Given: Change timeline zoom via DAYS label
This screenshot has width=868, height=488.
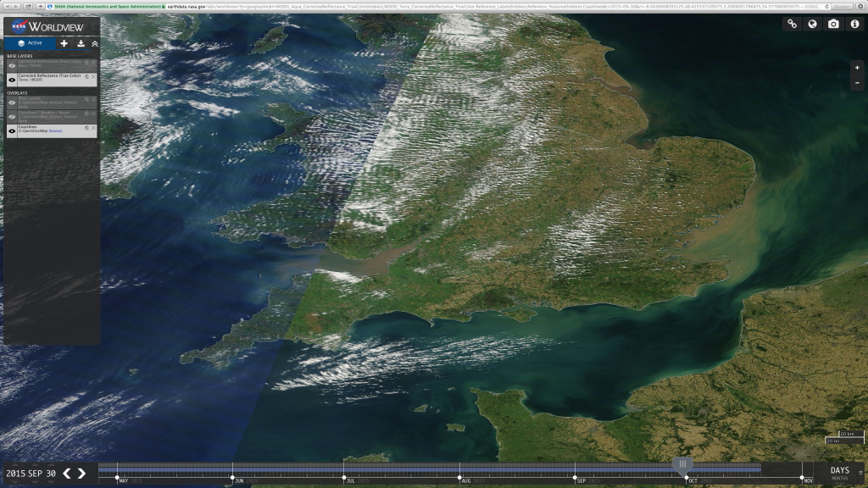Looking at the screenshot, I should [839, 470].
